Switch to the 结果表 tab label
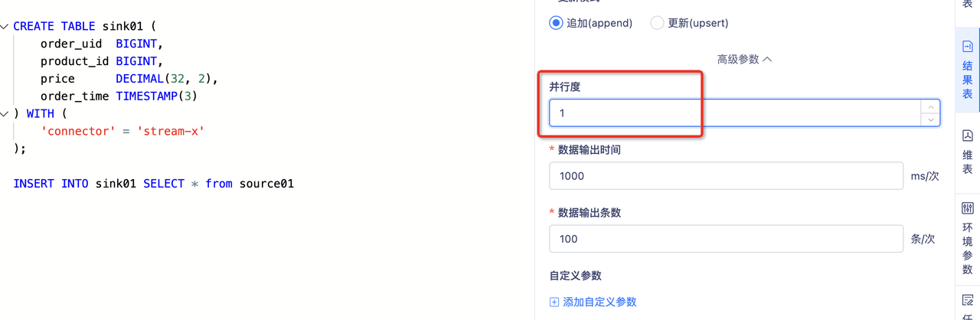Screen dimensions: 980x320 point(967,80)
